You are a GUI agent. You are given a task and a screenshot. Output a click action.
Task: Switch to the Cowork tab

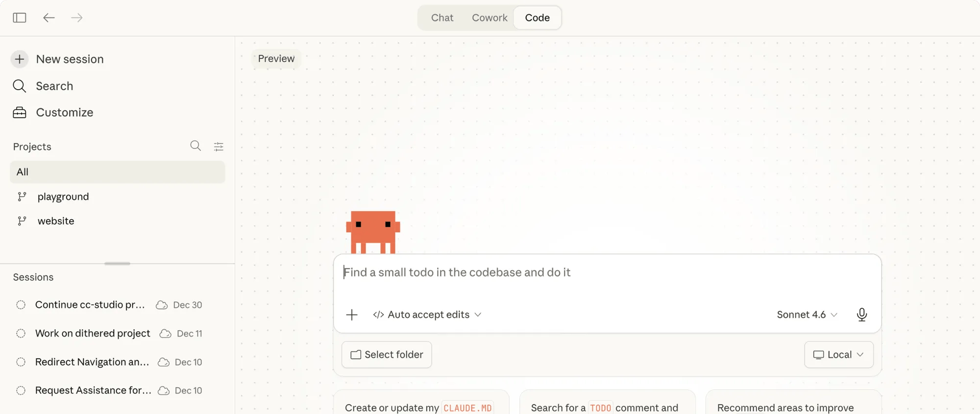490,18
